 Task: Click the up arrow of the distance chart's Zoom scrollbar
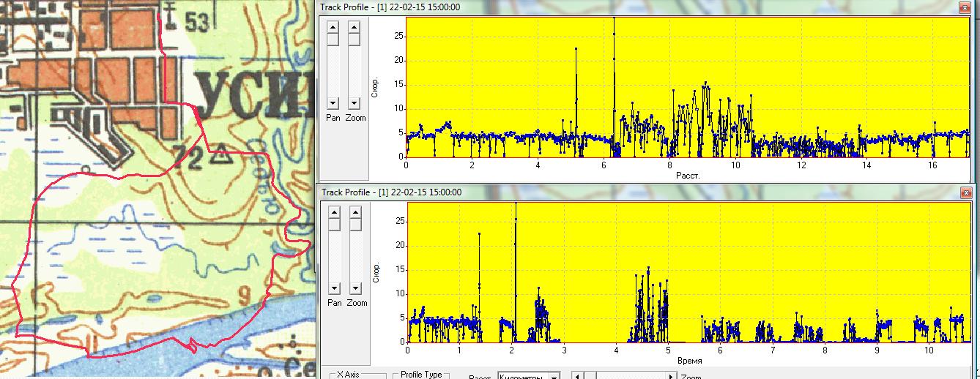(x=354, y=27)
